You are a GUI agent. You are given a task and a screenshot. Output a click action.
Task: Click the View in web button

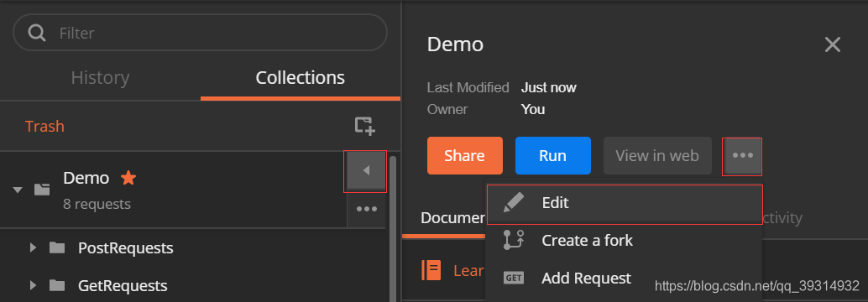(657, 155)
